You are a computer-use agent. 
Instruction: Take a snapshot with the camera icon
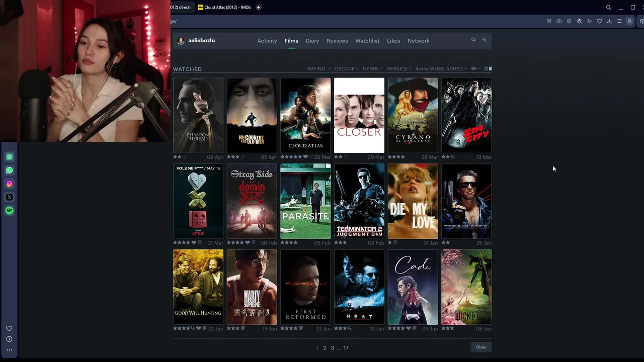point(559,21)
